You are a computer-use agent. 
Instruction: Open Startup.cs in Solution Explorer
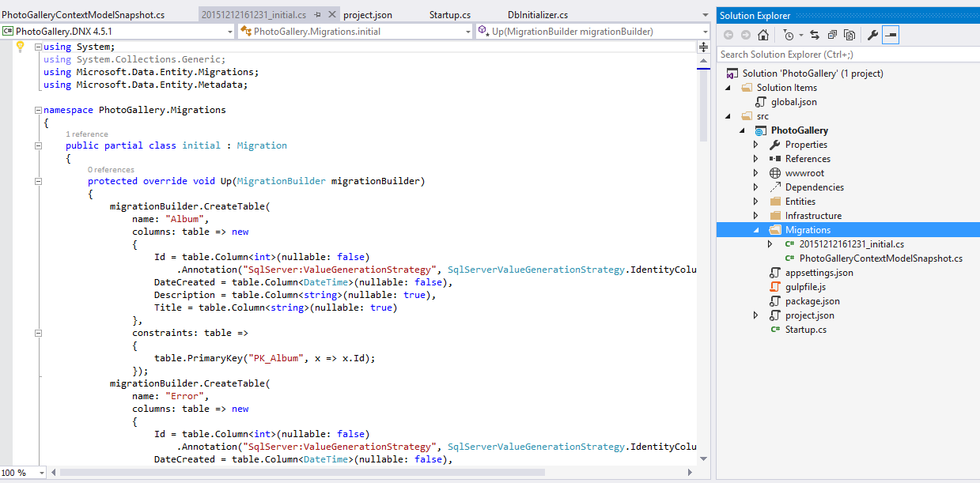pos(805,330)
